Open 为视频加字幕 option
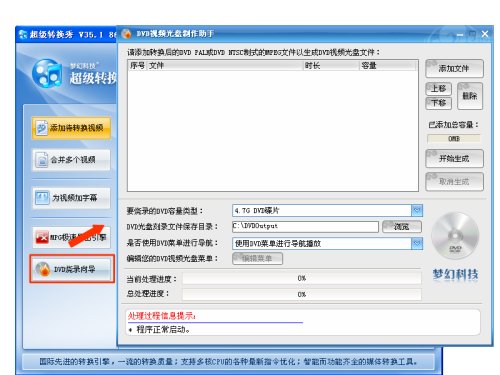500x375 pixels. click(x=71, y=198)
